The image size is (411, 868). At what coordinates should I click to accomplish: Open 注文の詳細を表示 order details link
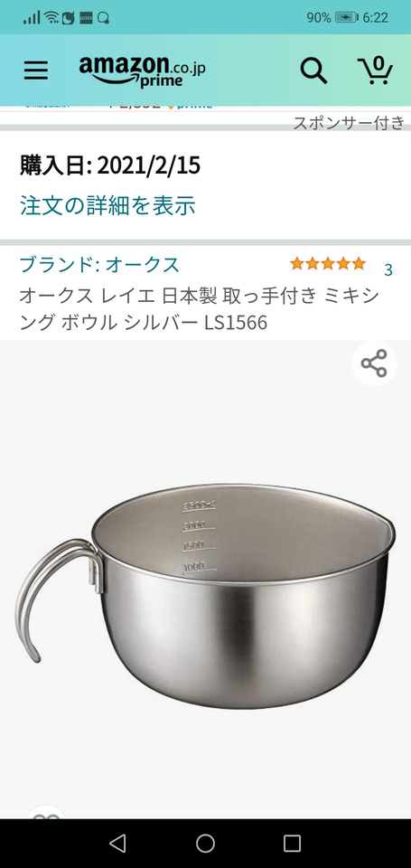[x=107, y=205]
